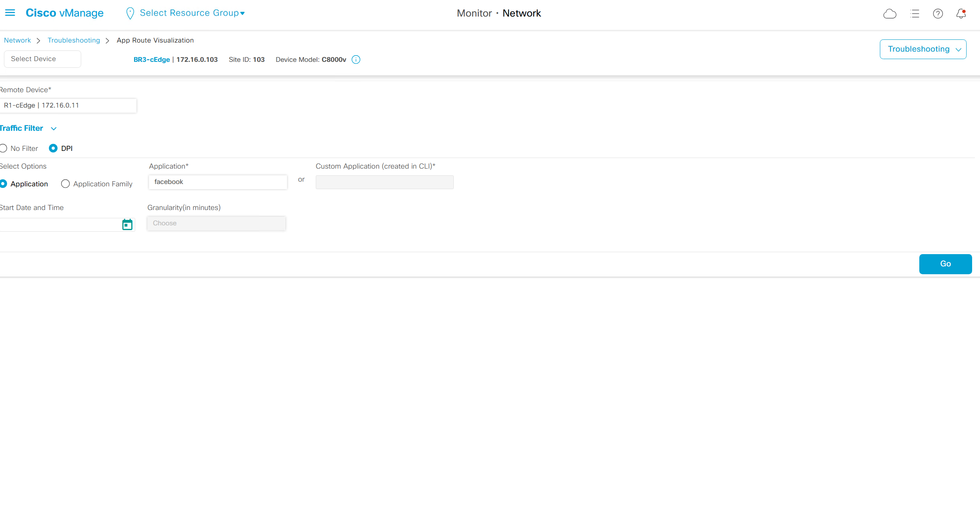Viewport: 980px width, 526px height.
Task: Click the Application field showing facebook
Action: tap(218, 182)
